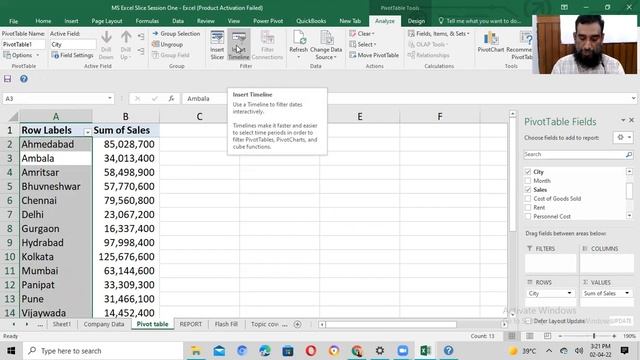Click the field Search box
640x360 pixels.
pyautogui.click(x=578, y=154)
